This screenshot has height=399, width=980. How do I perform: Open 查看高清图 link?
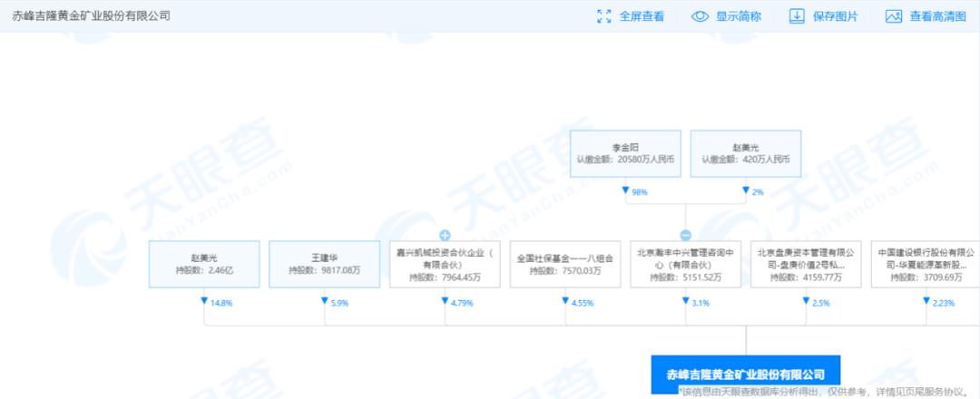937,17
